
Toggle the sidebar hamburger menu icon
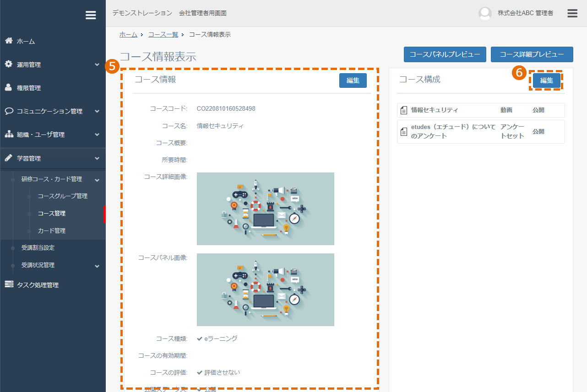(x=91, y=15)
